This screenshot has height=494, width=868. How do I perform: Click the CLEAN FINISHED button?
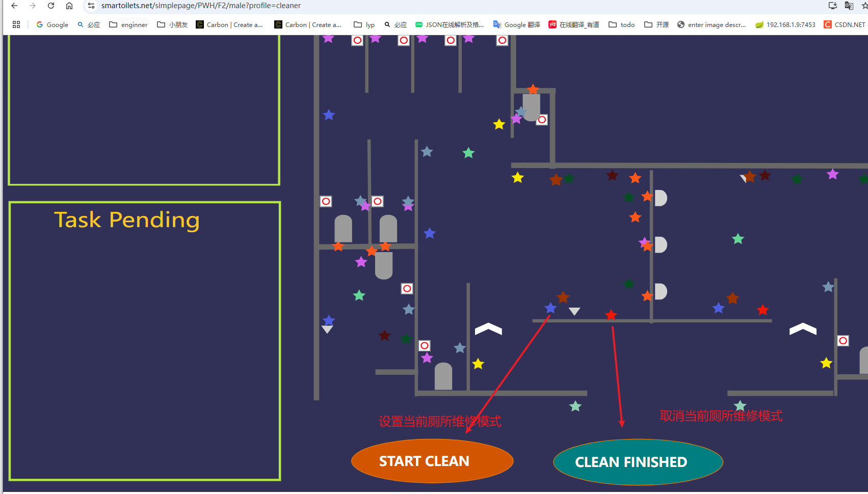pos(638,462)
